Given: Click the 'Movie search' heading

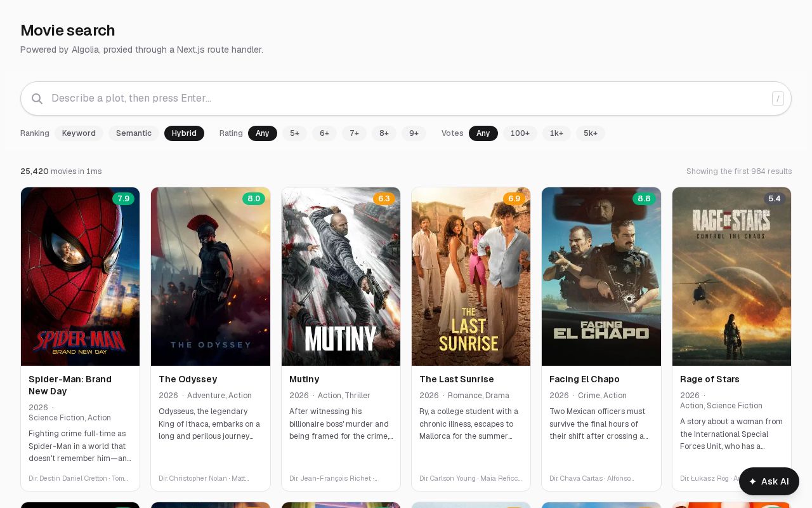Looking at the screenshot, I should pos(68,30).
